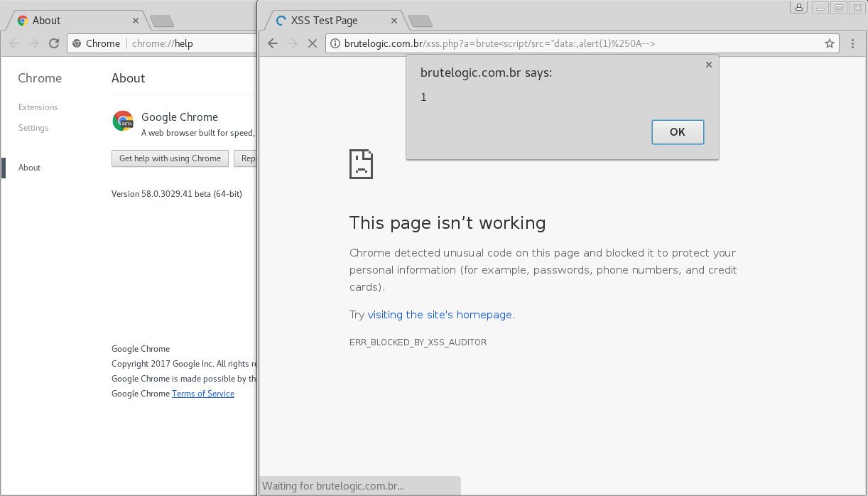Click Get help with using Chrome

(x=170, y=158)
